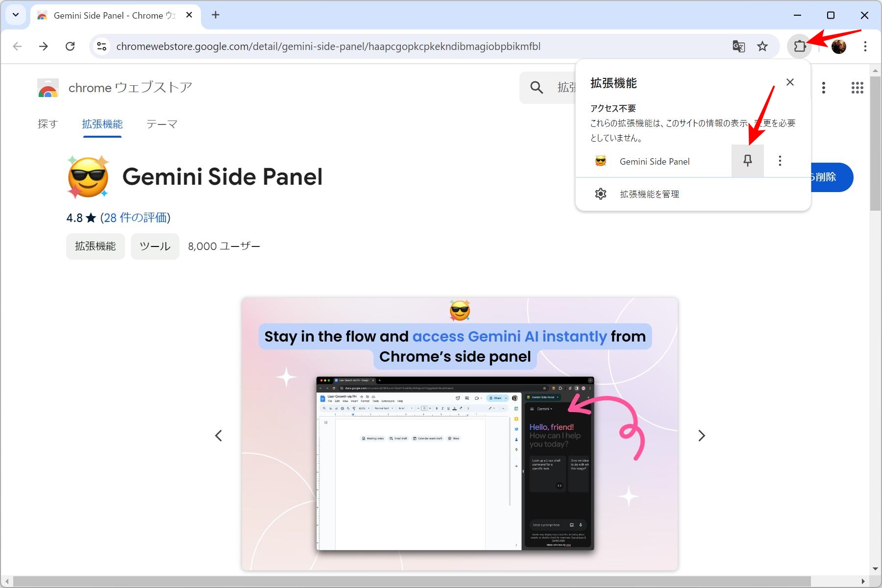
Task: Show previous screenshot with left chevron
Action: click(219, 436)
